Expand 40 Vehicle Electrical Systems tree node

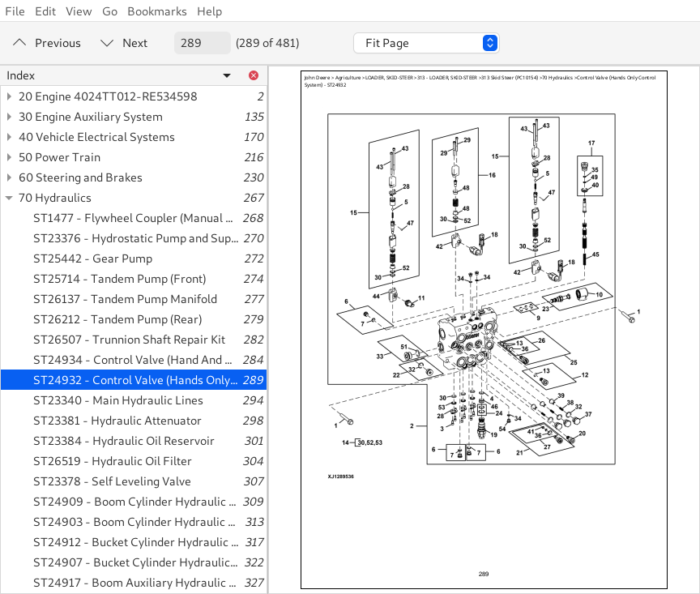[9, 137]
